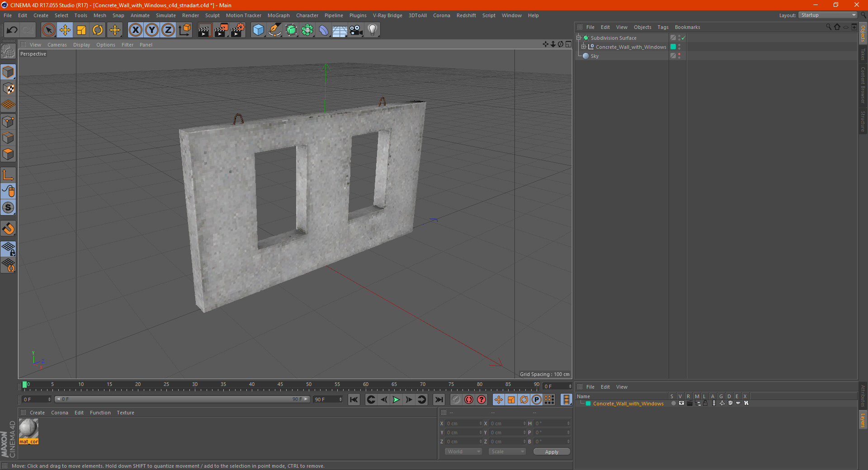This screenshot has width=868, height=470.
Task: Open the deformer (Bend) objects
Action: tap(324, 30)
